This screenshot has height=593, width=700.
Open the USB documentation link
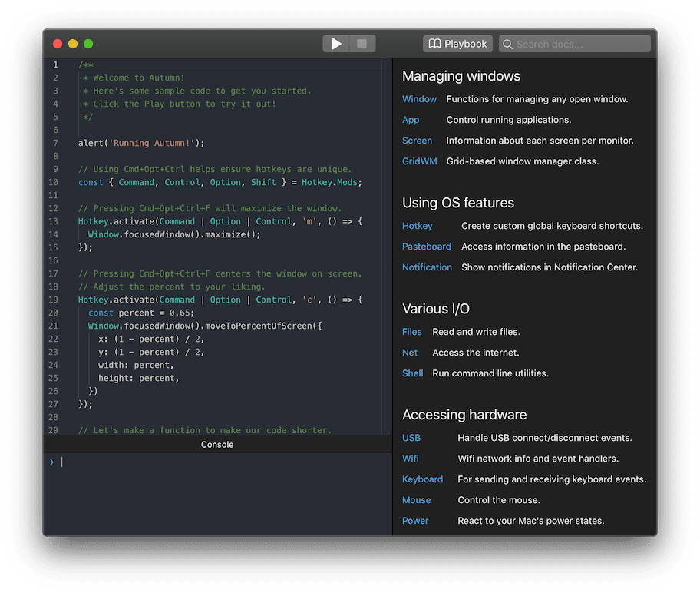tap(411, 438)
